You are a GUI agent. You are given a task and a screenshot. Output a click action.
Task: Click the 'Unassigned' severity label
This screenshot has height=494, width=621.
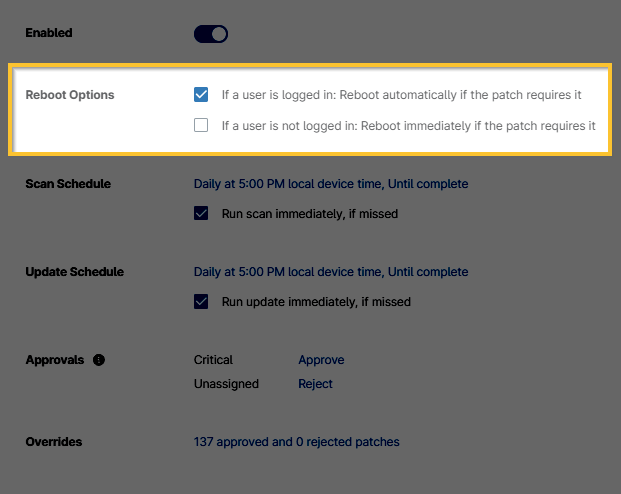pyautogui.click(x=226, y=384)
